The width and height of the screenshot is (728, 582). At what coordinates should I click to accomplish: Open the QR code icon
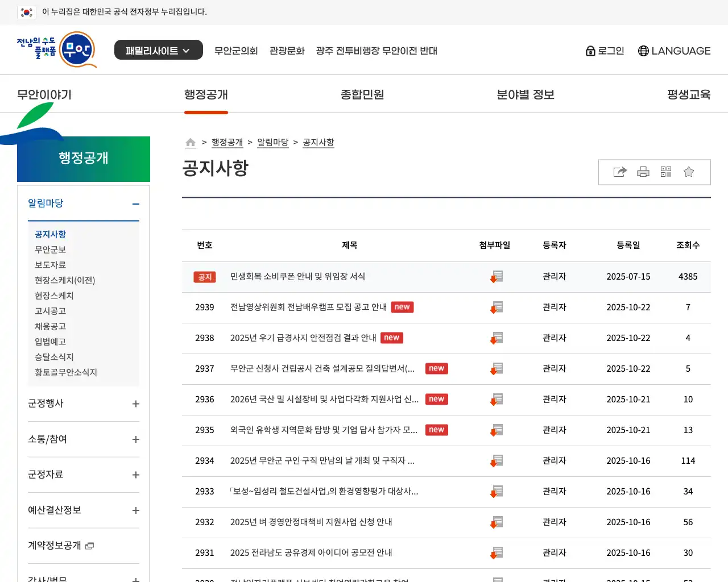point(666,172)
